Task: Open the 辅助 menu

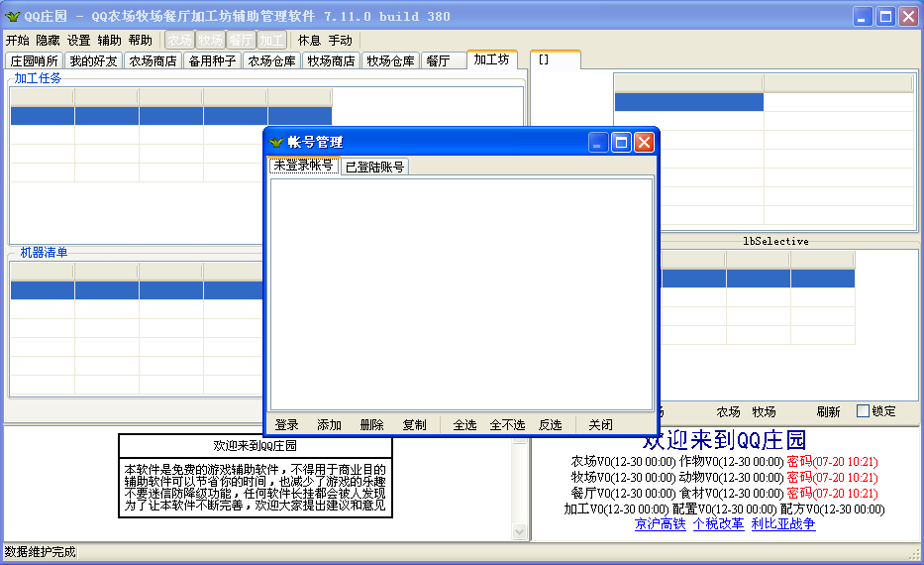Action: click(x=109, y=40)
